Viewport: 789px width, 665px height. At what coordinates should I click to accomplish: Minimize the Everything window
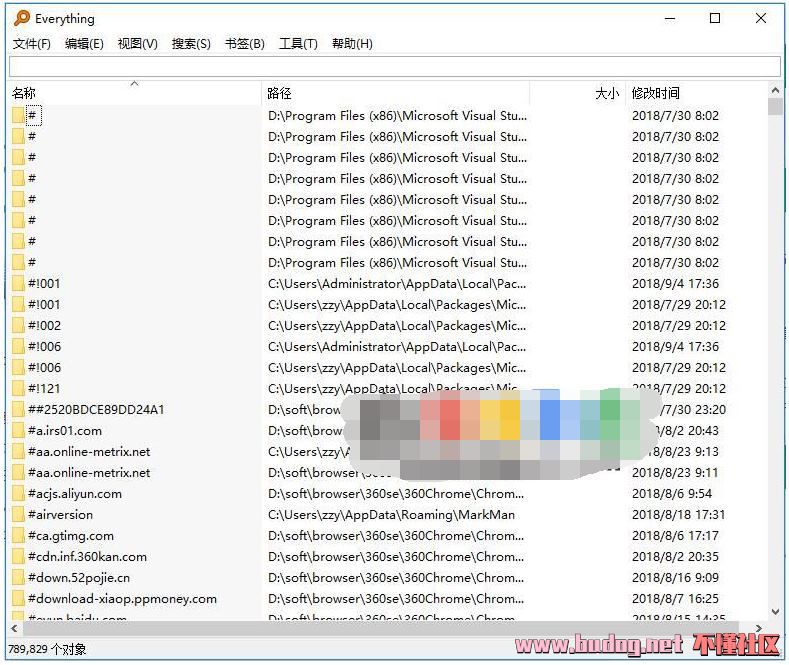pyautogui.click(x=670, y=19)
